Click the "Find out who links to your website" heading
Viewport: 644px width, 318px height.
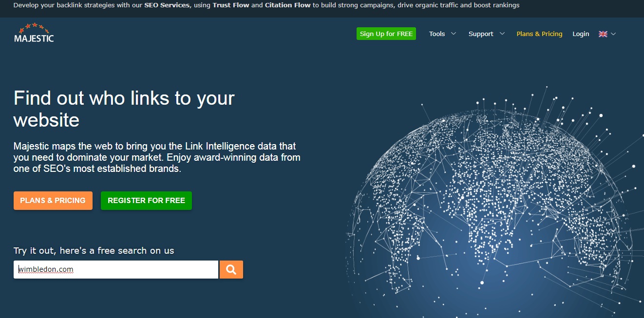pos(124,109)
